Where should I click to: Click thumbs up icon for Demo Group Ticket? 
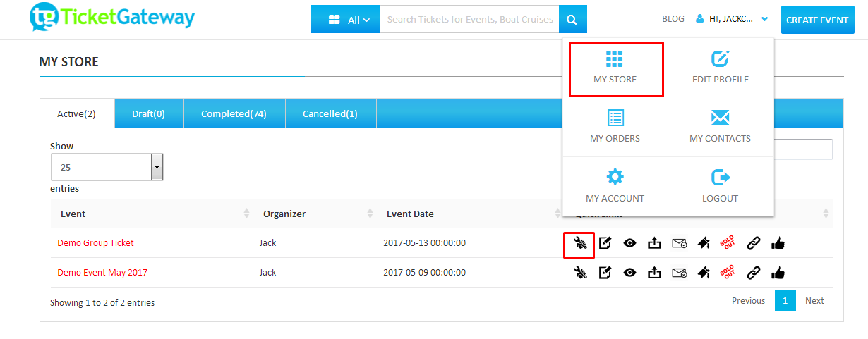[x=778, y=243]
